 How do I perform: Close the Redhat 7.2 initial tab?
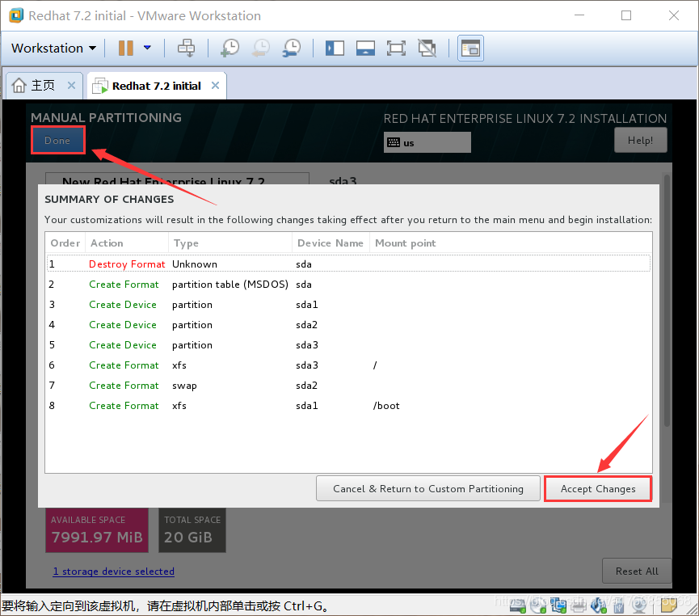point(215,85)
